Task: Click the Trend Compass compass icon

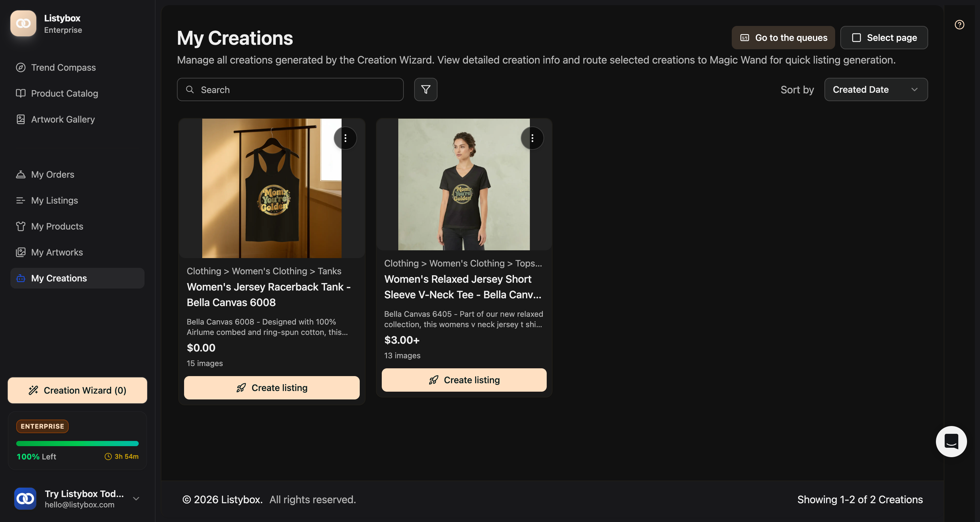Action: click(20, 67)
